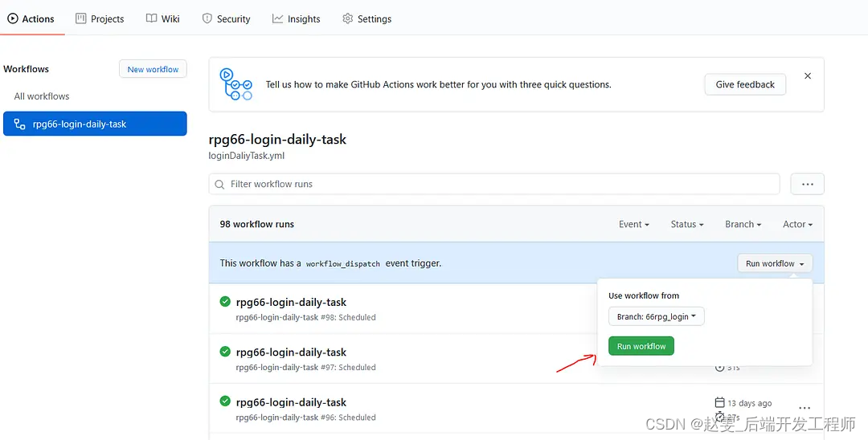The image size is (868, 440).
Task: Open the Branch: 66rpg_login selector
Action: click(x=657, y=316)
